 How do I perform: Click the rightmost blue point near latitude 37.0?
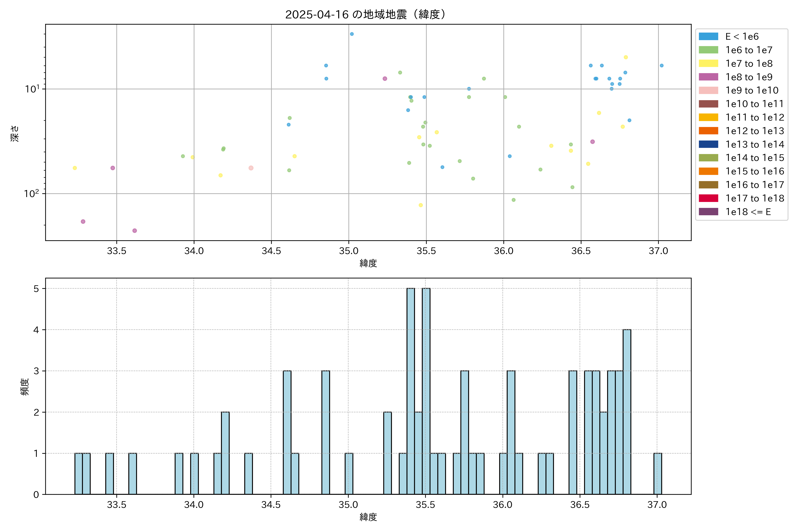tap(661, 65)
